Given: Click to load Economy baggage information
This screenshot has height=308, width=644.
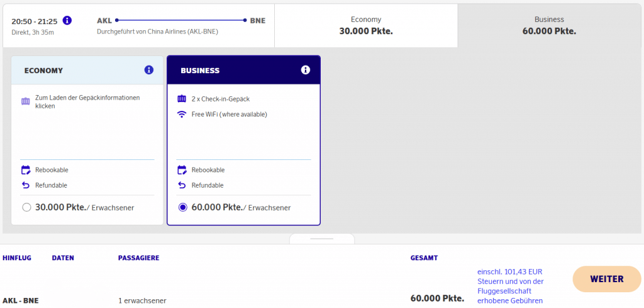Looking at the screenshot, I should [87, 102].
